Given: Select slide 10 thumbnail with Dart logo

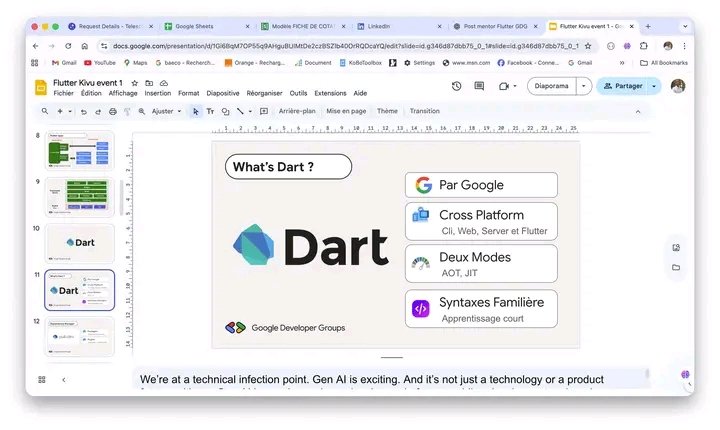Looking at the screenshot, I should [x=79, y=243].
